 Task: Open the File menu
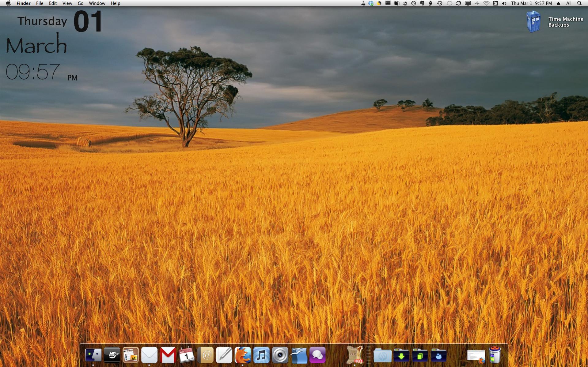pyautogui.click(x=40, y=3)
